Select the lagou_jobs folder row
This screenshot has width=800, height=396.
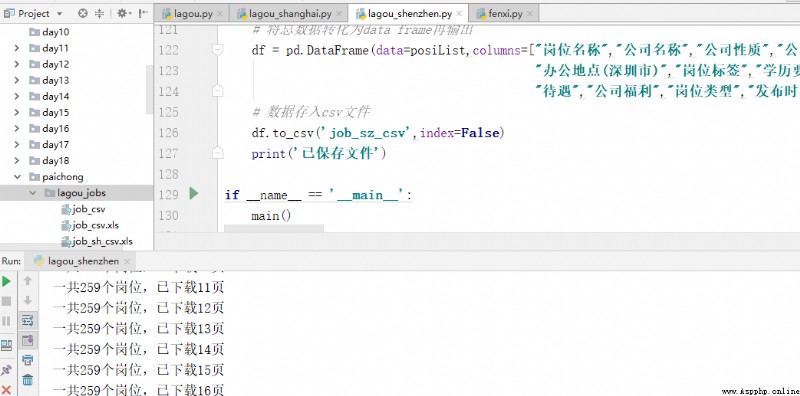coord(77,193)
